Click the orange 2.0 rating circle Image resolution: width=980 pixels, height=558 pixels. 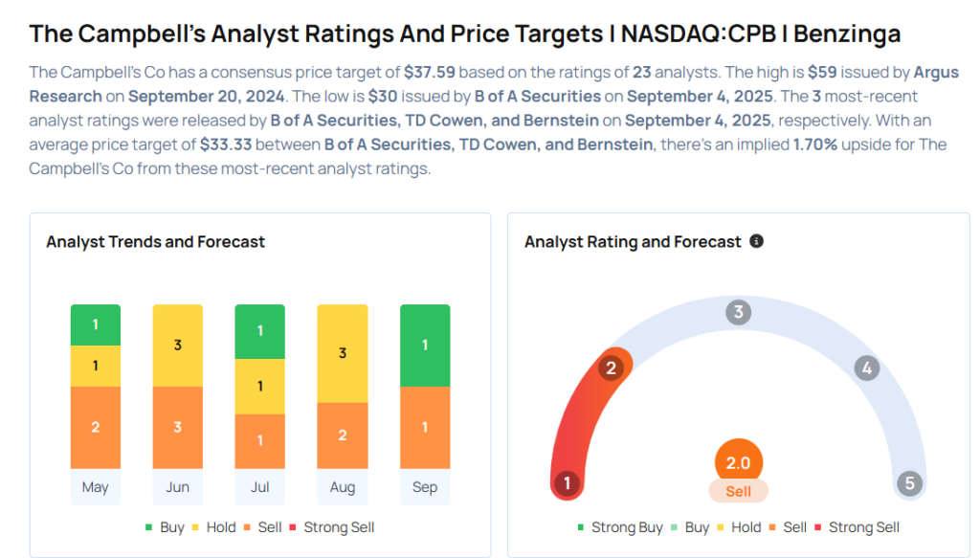738,462
